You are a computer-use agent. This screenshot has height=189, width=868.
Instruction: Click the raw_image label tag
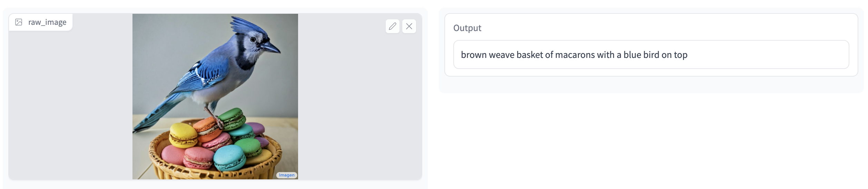coord(41,22)
